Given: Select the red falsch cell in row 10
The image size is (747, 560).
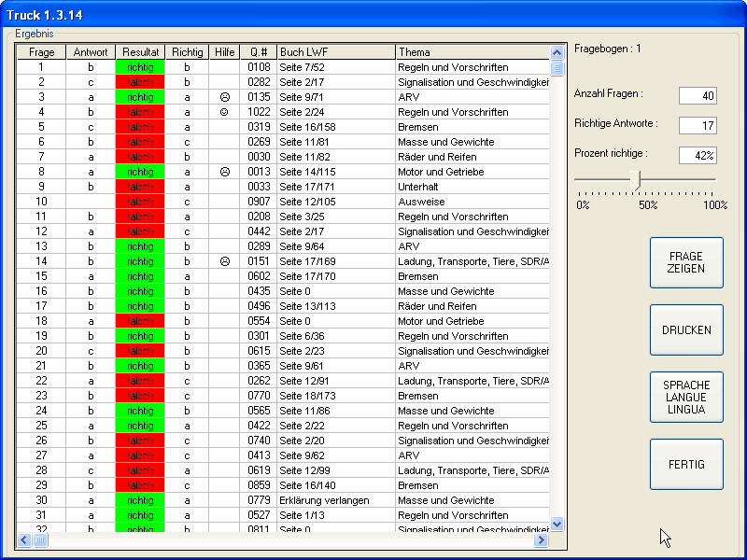Looking at the screenshot, I should pyautogui.click(x=140, y=202).
